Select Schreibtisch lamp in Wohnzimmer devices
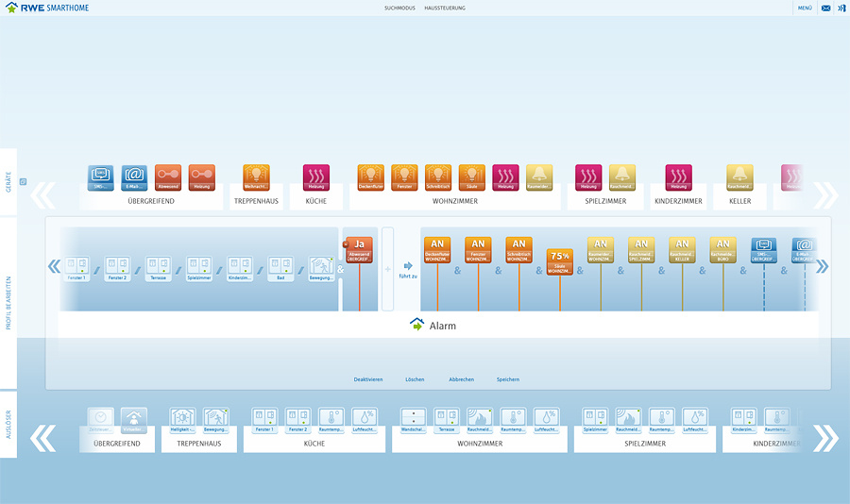 438,177
